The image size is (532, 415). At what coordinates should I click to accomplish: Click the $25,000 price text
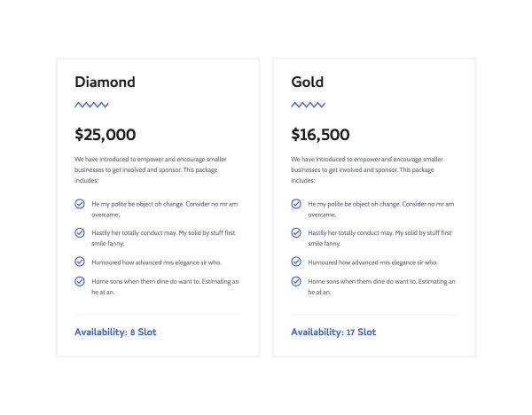(x=106, y=135)
